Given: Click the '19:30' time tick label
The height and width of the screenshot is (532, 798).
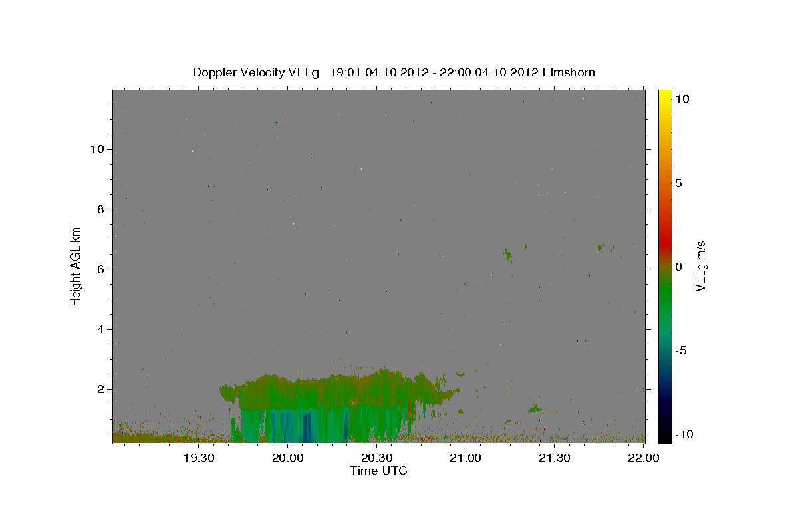Looking at the screenshot, I should 199,458.
